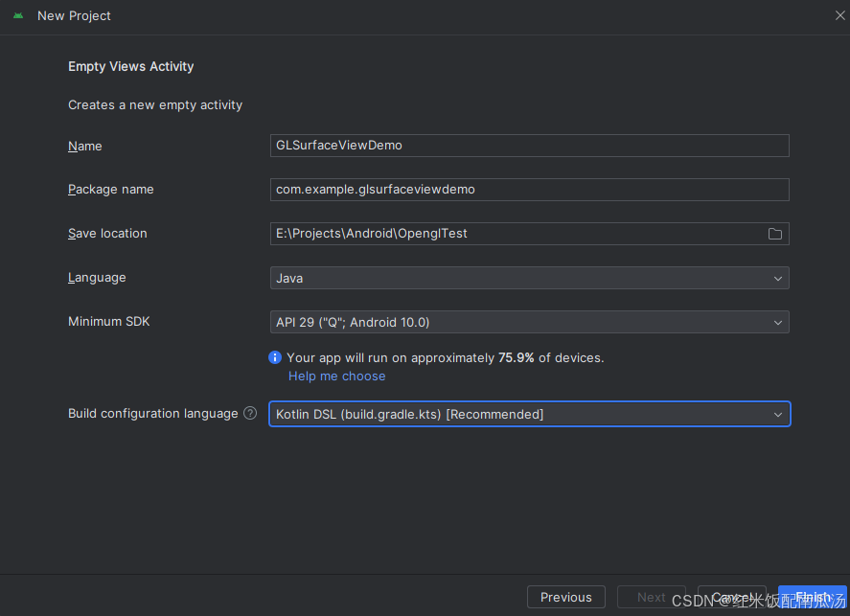Click into the Package name text field
This screenshot has width=850, height=616.
[x=529, y=190]
